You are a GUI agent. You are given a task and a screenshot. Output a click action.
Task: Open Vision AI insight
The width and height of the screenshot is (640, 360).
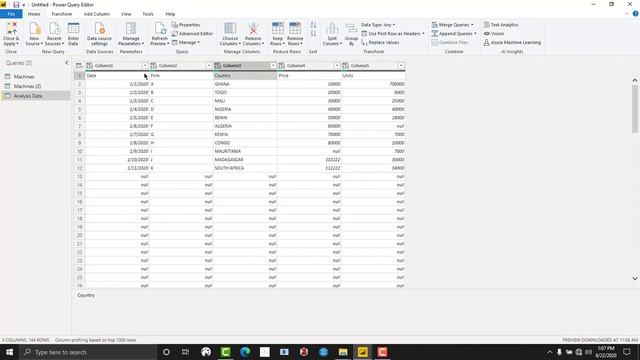[x=494, y=33]
